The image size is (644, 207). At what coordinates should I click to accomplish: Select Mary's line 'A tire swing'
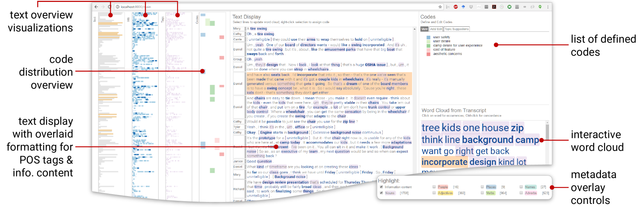coord(323,29)
